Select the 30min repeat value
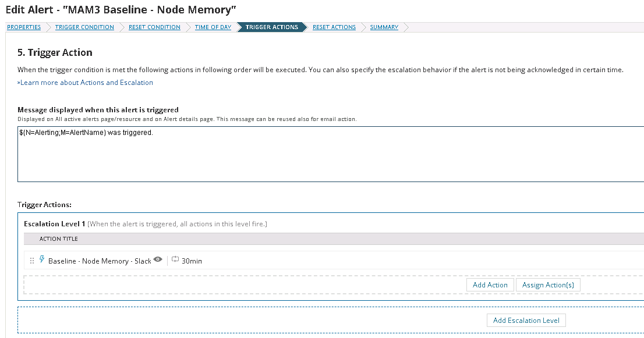This screenshot has height=338, width=644. pyautogui.click(x=192, y=261)
